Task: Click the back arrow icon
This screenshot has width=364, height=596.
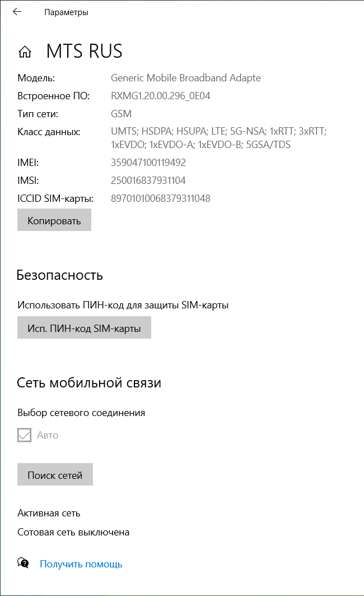Action: tap(17, 12)
